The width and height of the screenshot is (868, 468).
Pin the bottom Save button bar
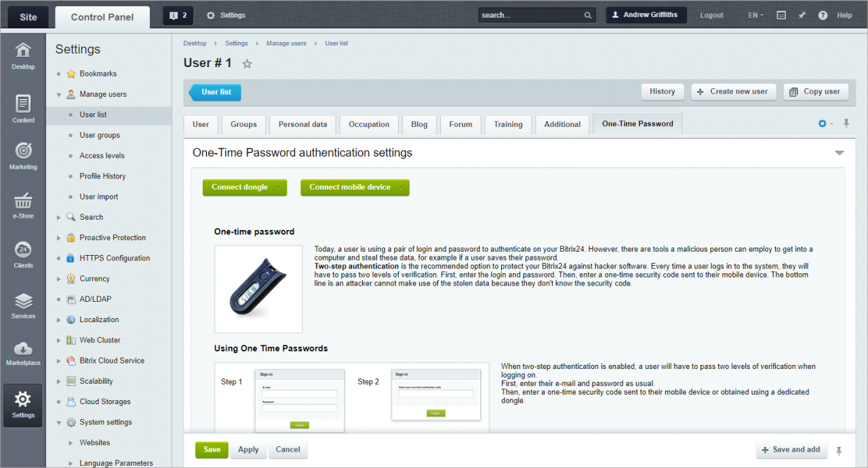point(840,450)
